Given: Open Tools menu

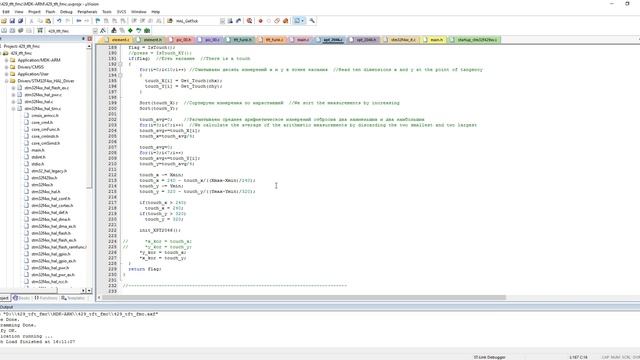Looking at the screenshot, I should coord(107,12).
